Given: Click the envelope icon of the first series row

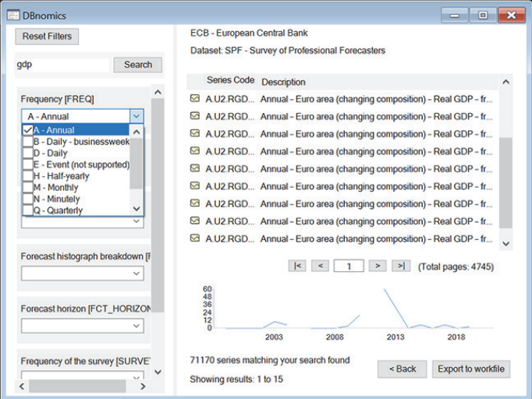Looking at the screenshot, I should 195,98.
